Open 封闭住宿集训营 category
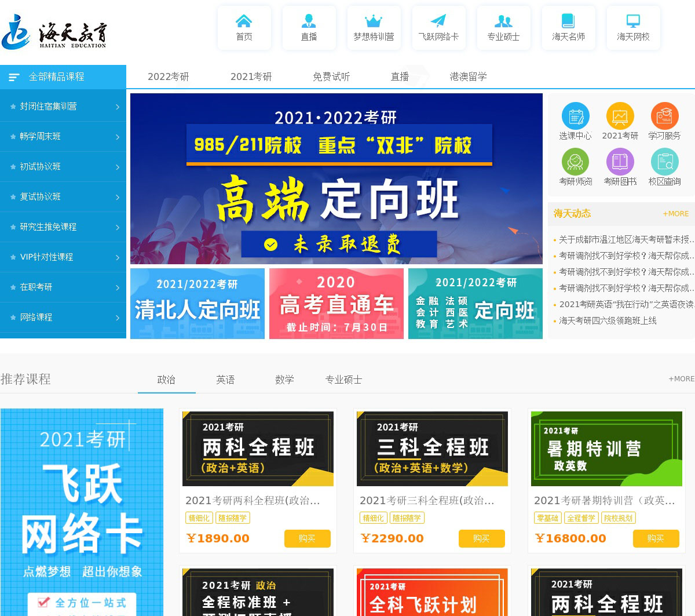 tap(63, 107)
